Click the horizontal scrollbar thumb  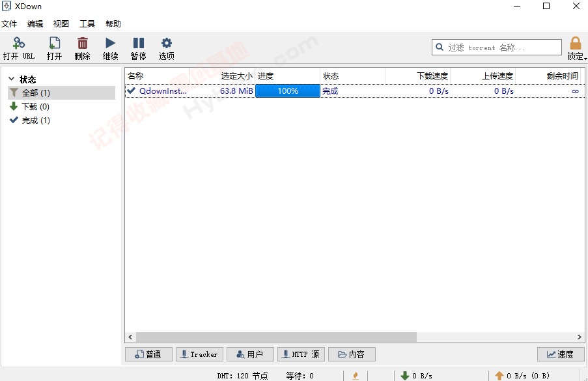(276, 337)
